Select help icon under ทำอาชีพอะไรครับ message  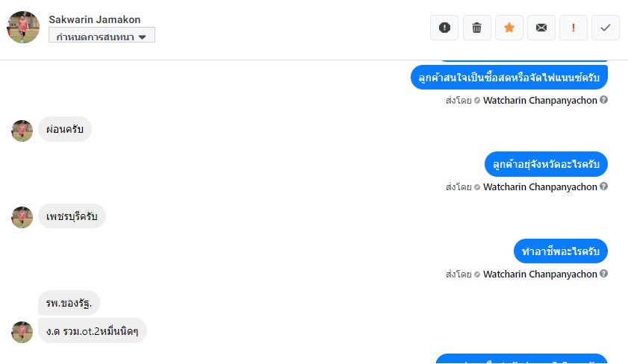[604, 273]
